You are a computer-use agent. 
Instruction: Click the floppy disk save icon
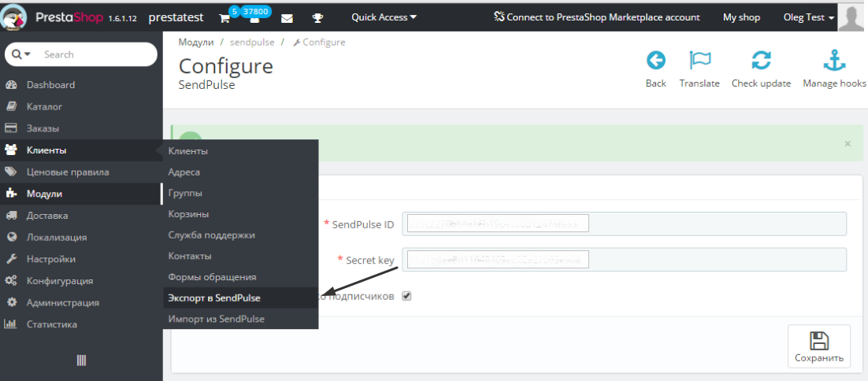818,341
